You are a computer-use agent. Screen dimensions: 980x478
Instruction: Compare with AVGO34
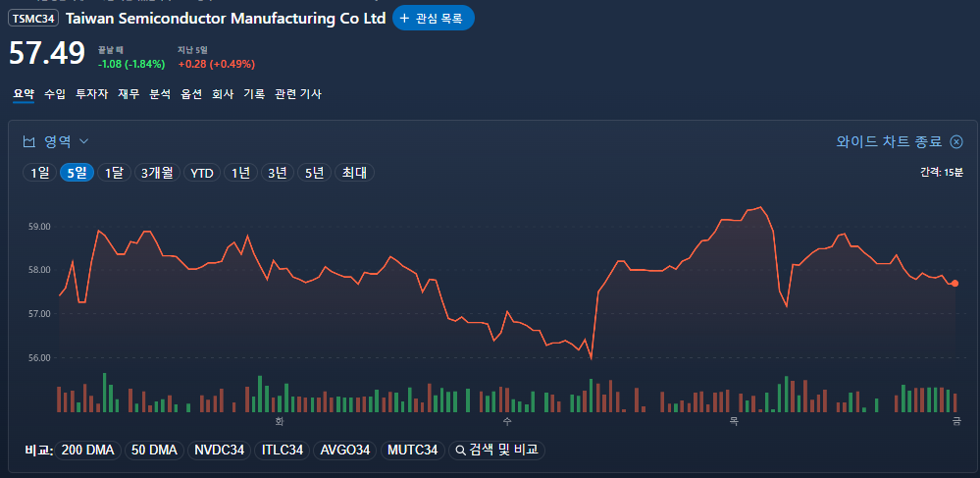pos(345,450)
